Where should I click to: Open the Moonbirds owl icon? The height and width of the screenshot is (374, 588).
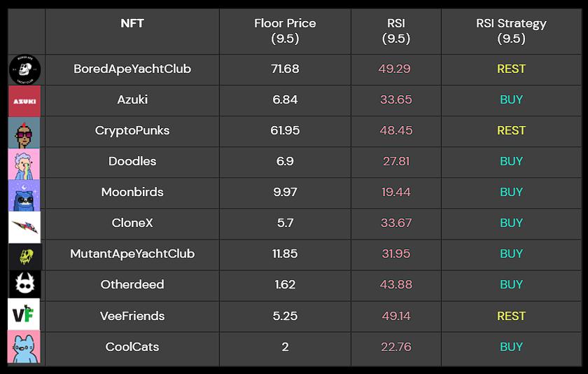coord(24,195)
